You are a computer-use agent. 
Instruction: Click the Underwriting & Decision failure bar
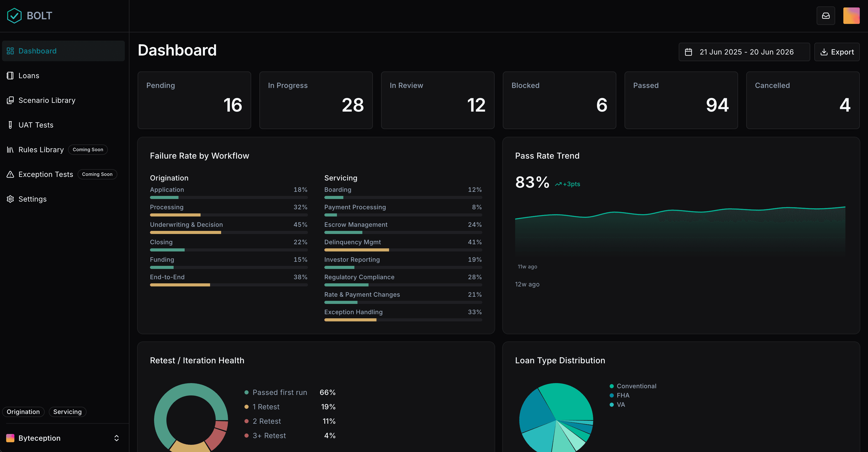pyautogui.click(x=229, y=232)
